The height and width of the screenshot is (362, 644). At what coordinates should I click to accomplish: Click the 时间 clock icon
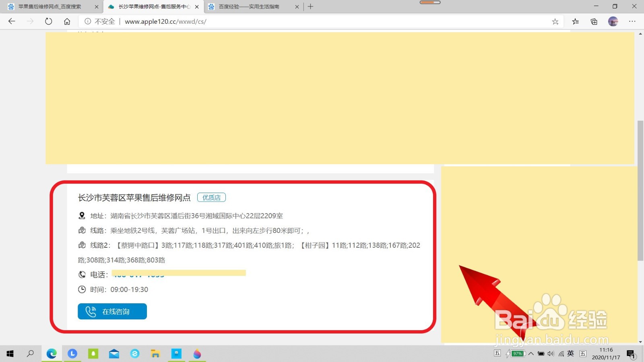(82, 289)
